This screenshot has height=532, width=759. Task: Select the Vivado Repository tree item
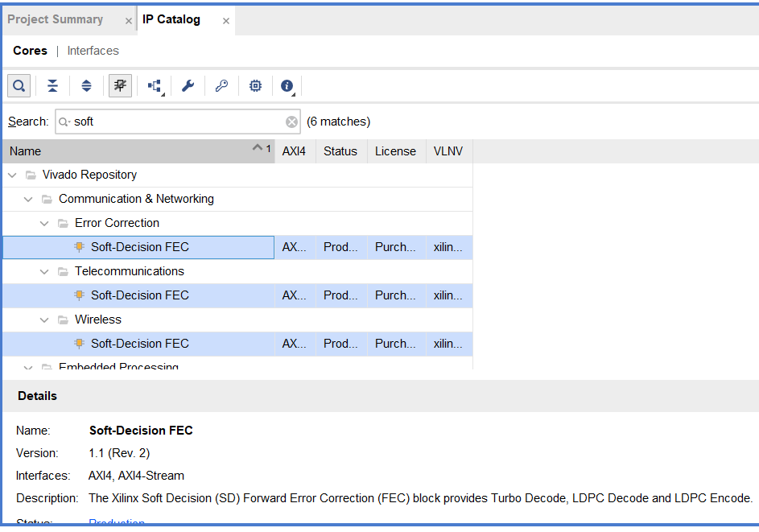tap(89, 175)
